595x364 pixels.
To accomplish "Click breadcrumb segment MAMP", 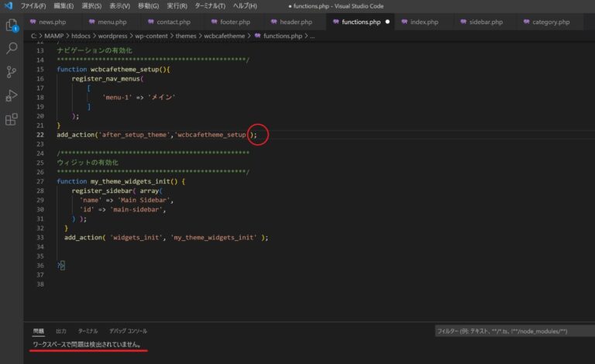I will pyautogui.click(x=54, y=36).
